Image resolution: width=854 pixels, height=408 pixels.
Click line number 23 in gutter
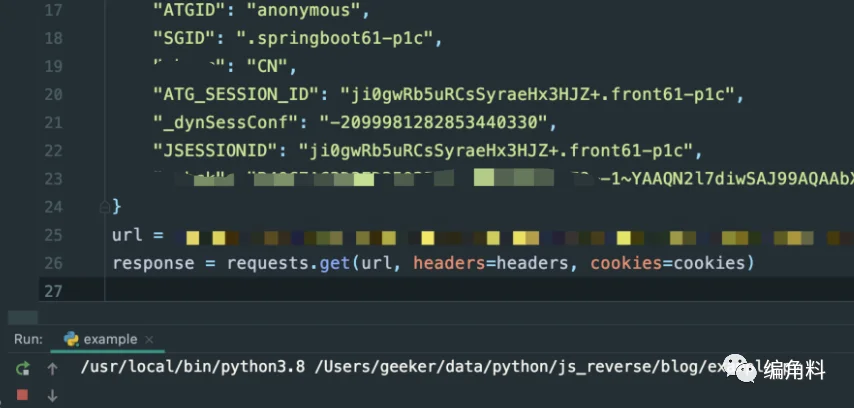pos(53,179)
